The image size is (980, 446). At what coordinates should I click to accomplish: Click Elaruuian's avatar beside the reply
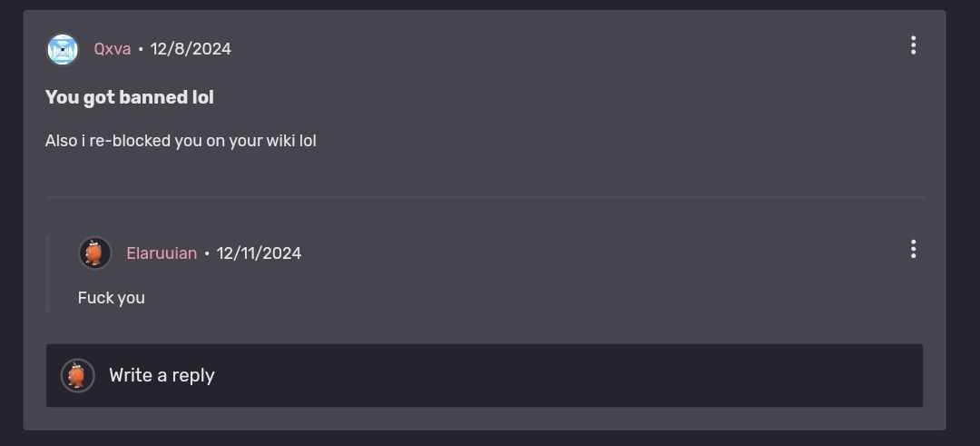(x=95, y=253)
